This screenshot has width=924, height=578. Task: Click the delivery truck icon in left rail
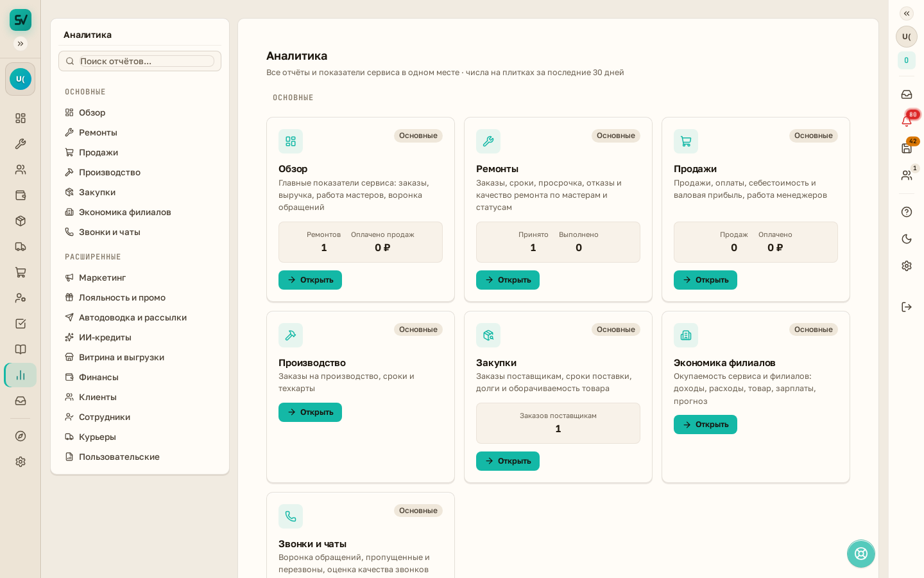pyautogui.click(x=21, y=247)
